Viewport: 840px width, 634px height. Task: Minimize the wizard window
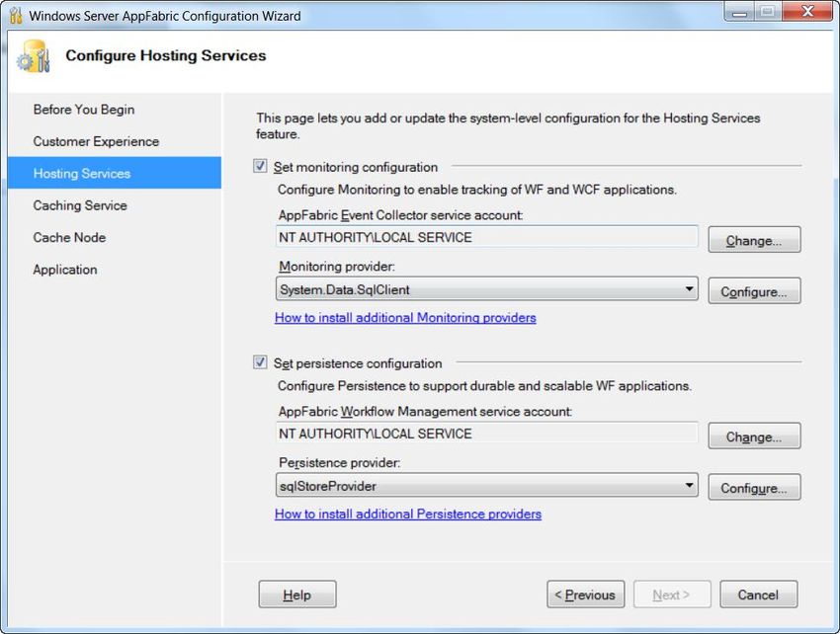point(739,12)
